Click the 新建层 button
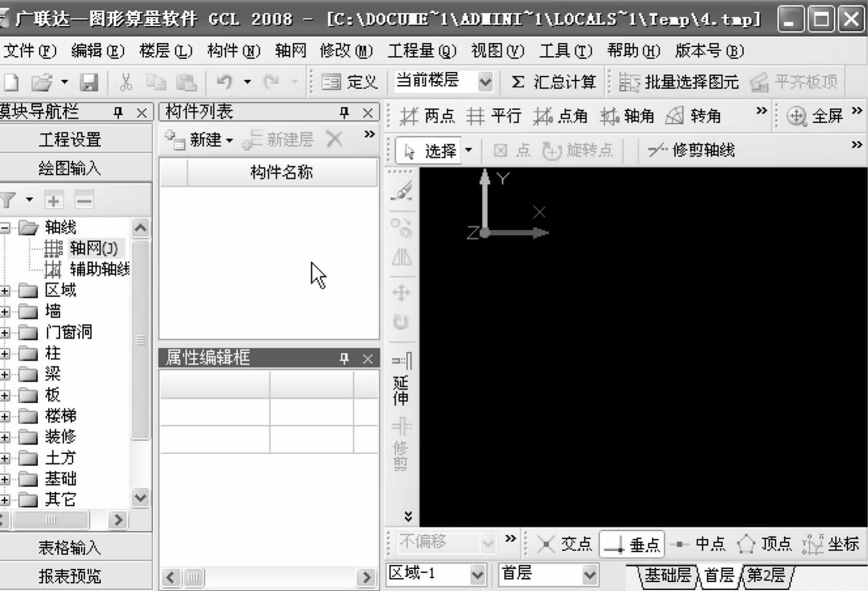The image size is (868, 591). (279, 140)
